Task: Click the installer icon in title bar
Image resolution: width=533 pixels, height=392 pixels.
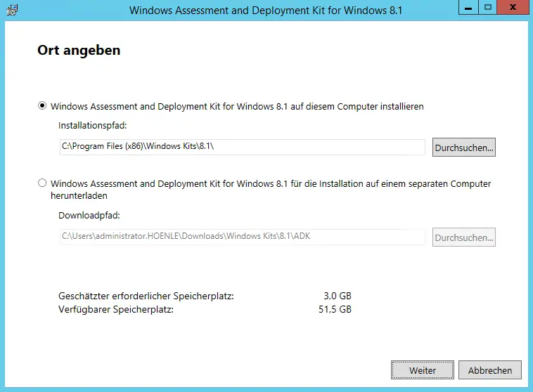Action: pyautogui.click(x=12, y=10)
